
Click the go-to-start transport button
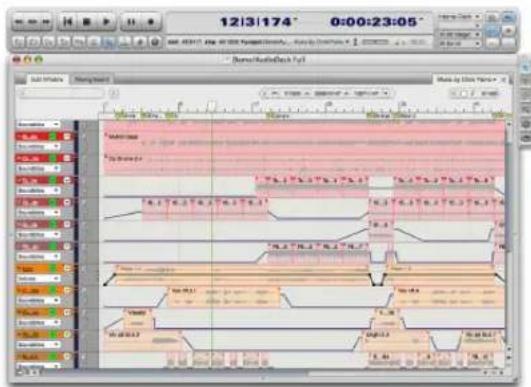(67, 22)
